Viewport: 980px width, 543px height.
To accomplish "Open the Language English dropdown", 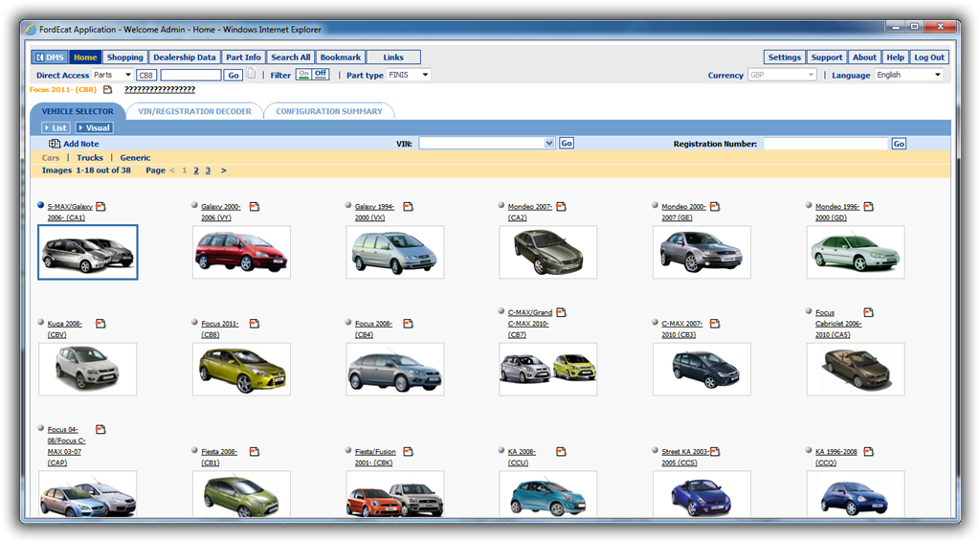I will click(x=908, y=75).
